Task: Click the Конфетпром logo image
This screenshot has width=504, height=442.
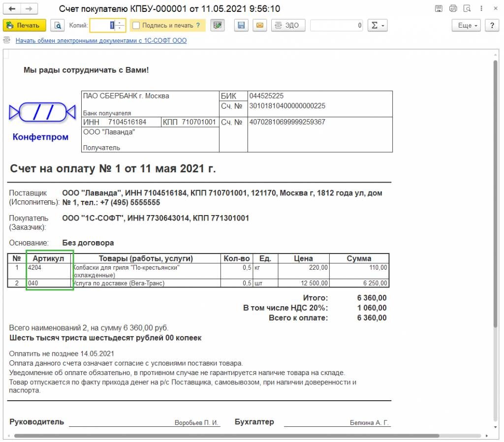Action: pos(42,122)
